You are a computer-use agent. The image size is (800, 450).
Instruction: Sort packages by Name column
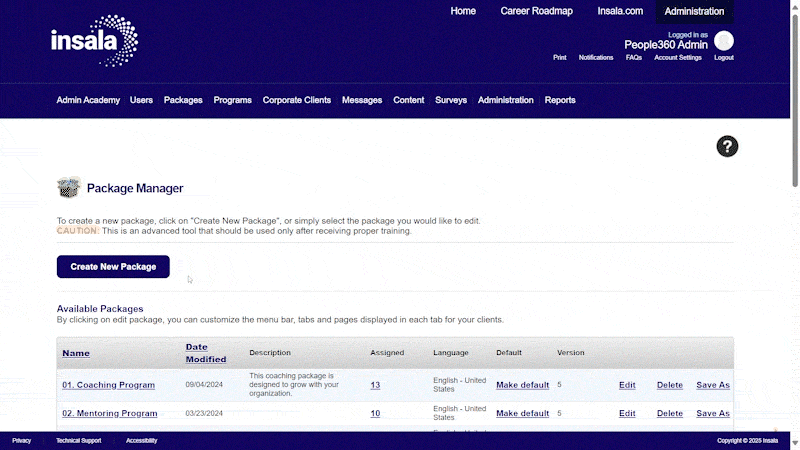(76, 353)
